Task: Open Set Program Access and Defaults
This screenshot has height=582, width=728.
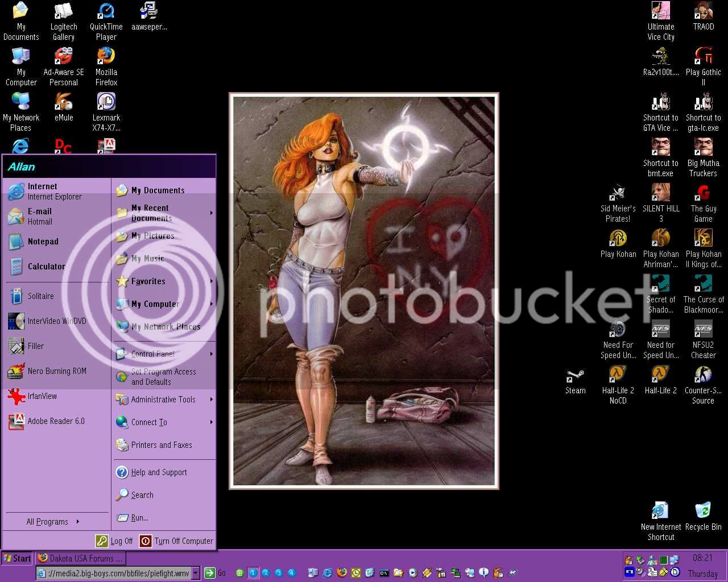Action: [x=164, y=377]
